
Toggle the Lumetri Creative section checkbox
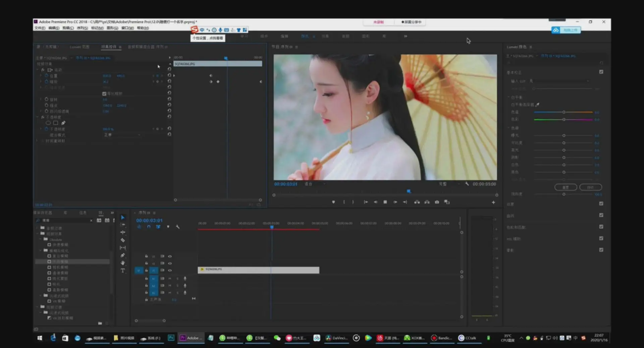(601, 204)
